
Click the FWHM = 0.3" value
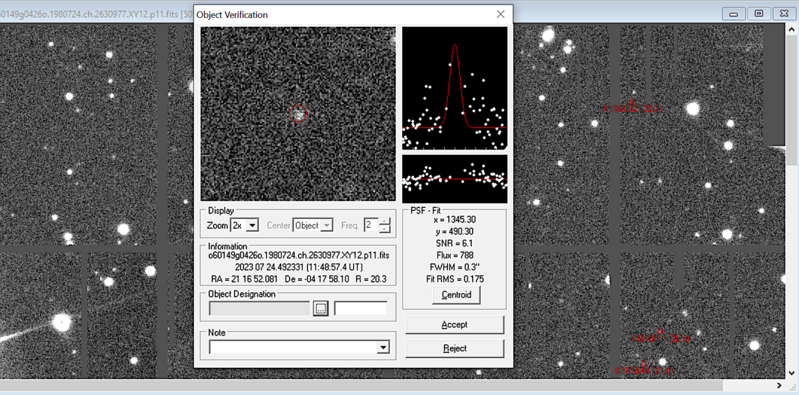click(455, 267)
